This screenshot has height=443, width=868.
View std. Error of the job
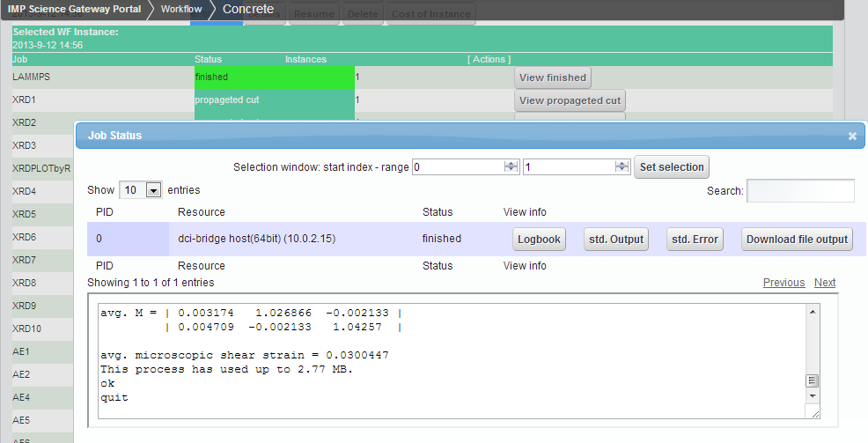695,239
